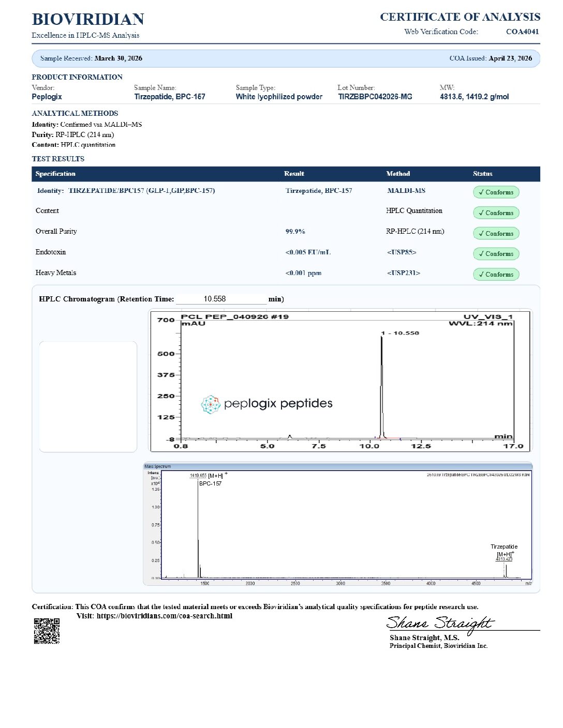Click the HPLC Quantitation method cell
This screenshot has height=728, width=563.
click(x=414, y=211)
